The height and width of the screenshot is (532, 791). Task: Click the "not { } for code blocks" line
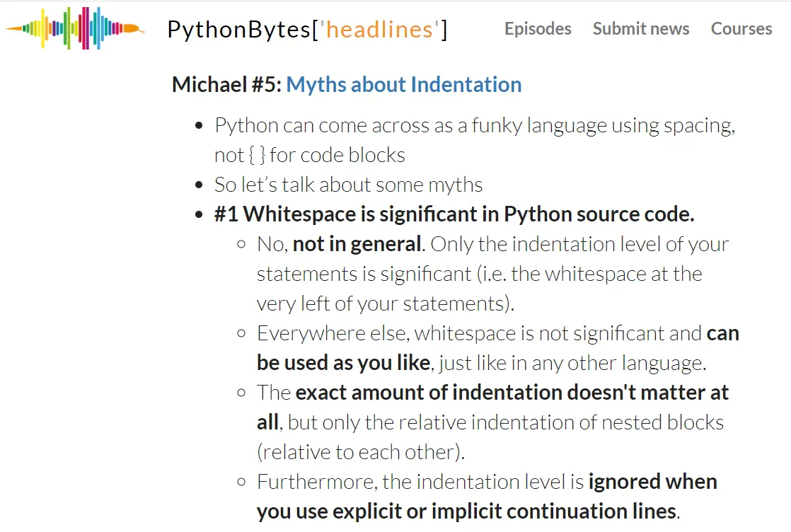click(310, 156)
